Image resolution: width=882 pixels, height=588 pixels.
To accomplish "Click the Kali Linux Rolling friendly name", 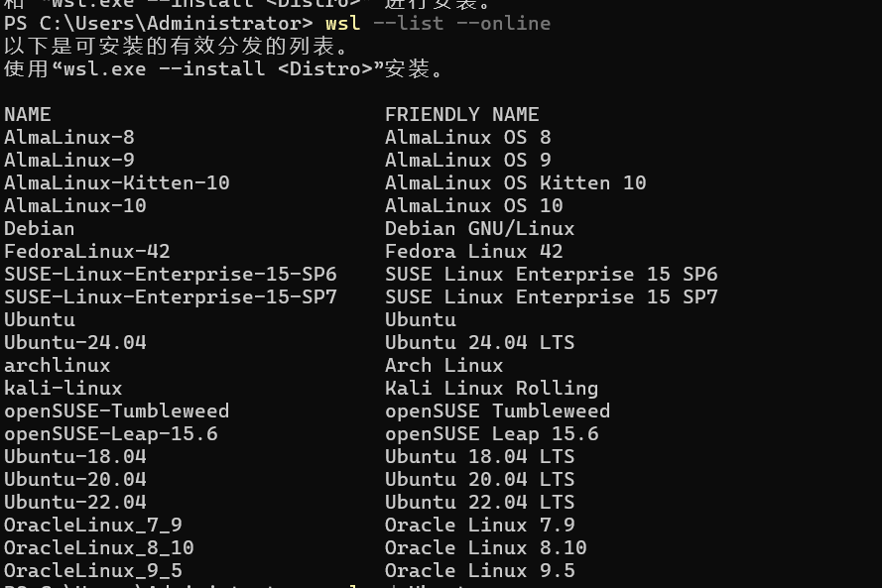I will coord(491,388).
